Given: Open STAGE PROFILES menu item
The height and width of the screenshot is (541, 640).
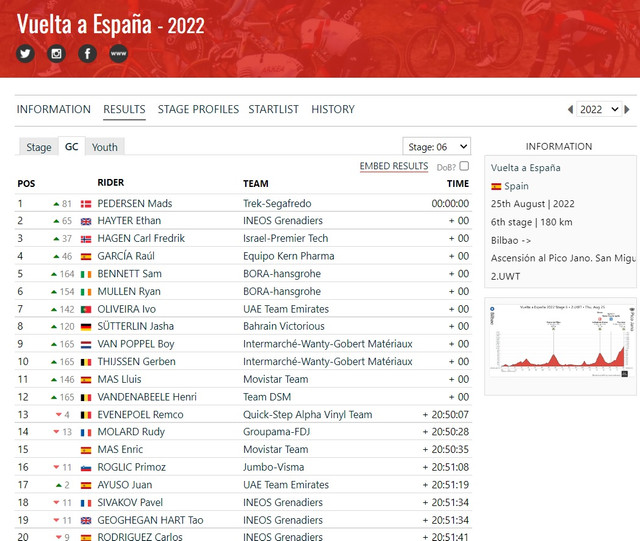Looking at the screenshot, I should tap(198, 109).
